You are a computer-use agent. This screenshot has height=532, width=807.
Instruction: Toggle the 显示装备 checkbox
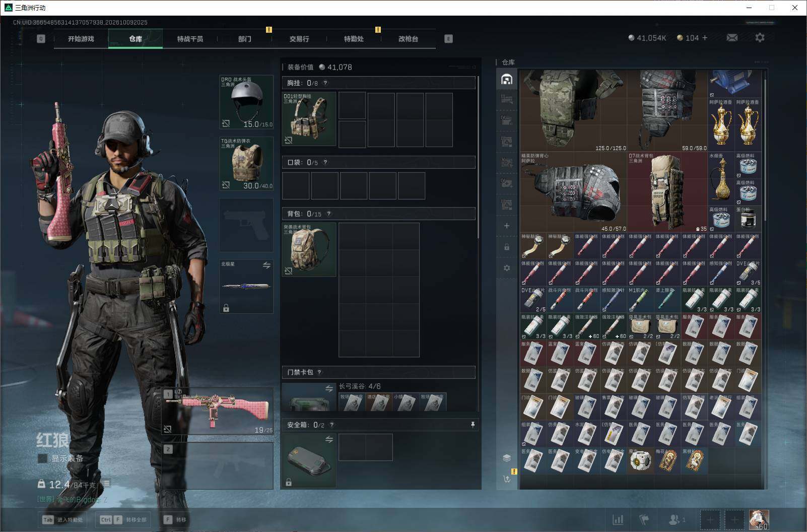[x=43, y=458]
